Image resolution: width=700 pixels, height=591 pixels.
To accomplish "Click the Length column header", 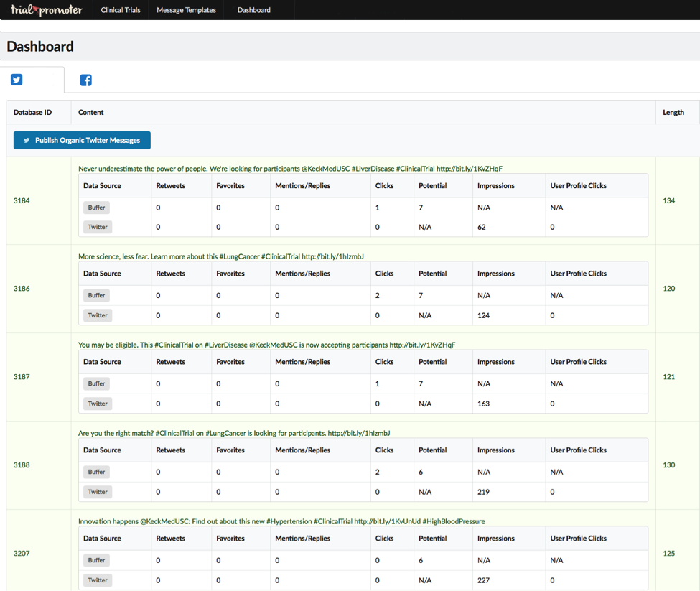I will click(673, 112).
